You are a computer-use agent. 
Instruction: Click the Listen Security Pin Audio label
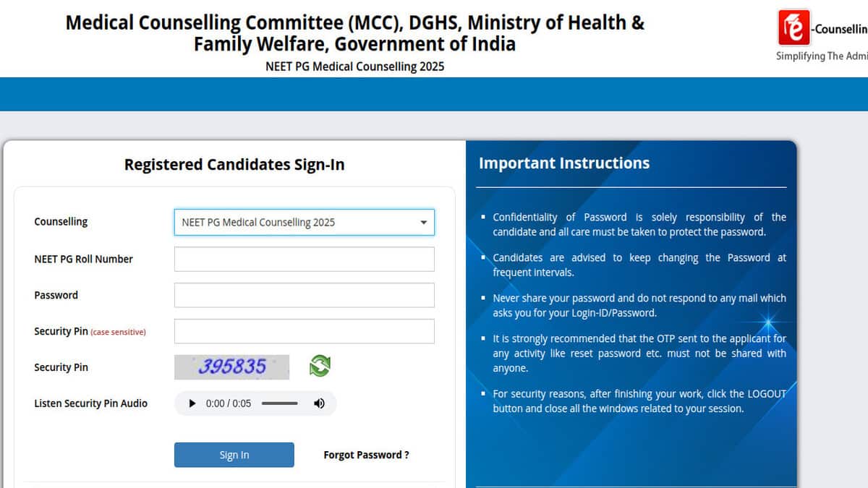[x=90, y=403]
